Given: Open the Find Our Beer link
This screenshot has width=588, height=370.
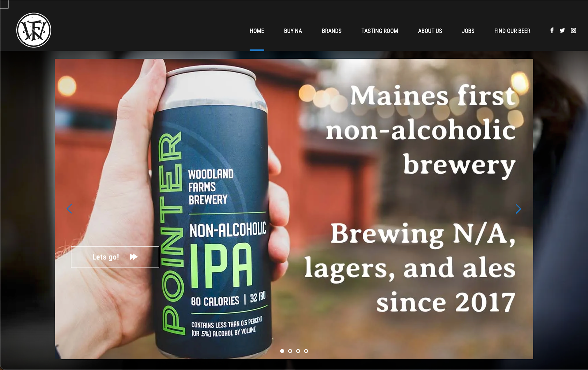Looking at the screenshot, I should click(x=512, y=31).
